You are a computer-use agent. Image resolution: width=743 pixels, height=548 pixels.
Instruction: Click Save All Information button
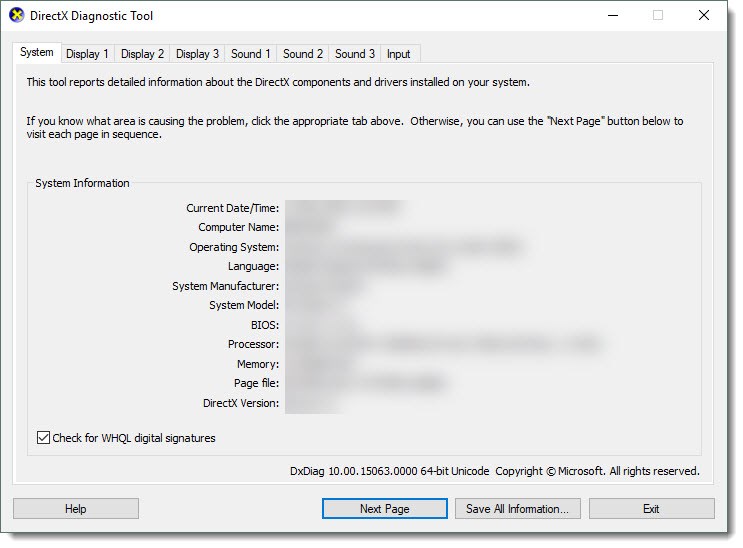(517, 509)
